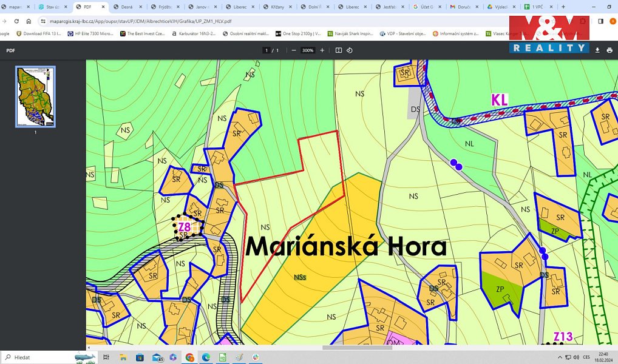
Task: Open the browser side panel
Action: 600,21
